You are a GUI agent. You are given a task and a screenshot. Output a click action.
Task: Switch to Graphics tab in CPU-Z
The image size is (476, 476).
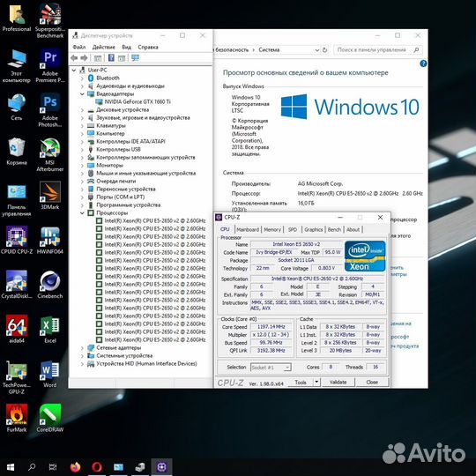pos(313,229)
